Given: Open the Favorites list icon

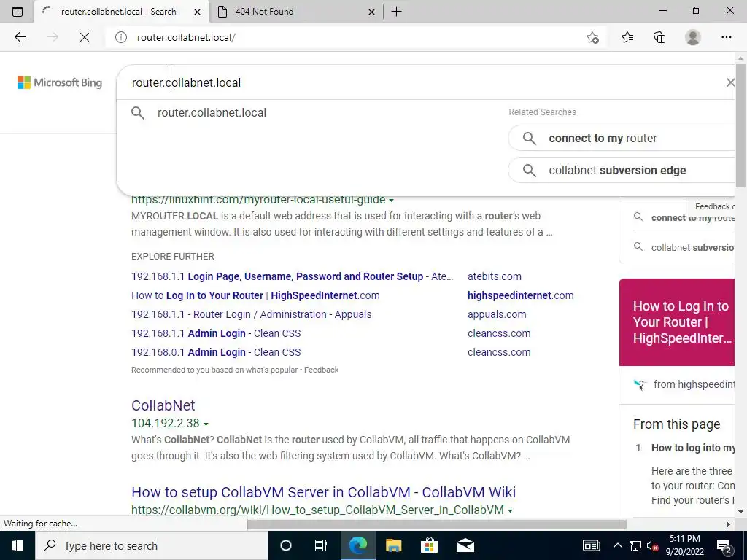Looking at the screenshot, I should 627,37.
